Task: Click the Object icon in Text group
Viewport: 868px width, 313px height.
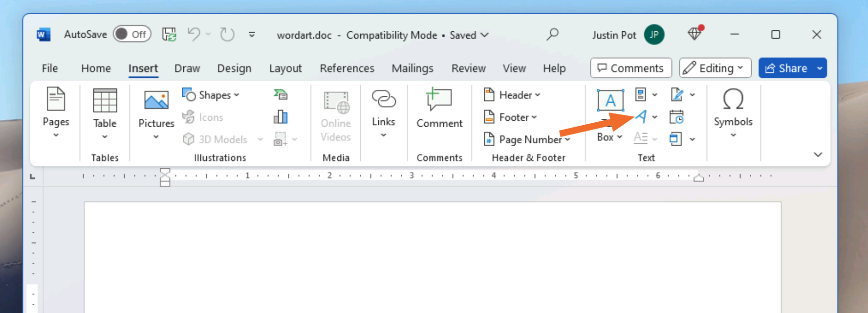Action: (x=676, y=139)
